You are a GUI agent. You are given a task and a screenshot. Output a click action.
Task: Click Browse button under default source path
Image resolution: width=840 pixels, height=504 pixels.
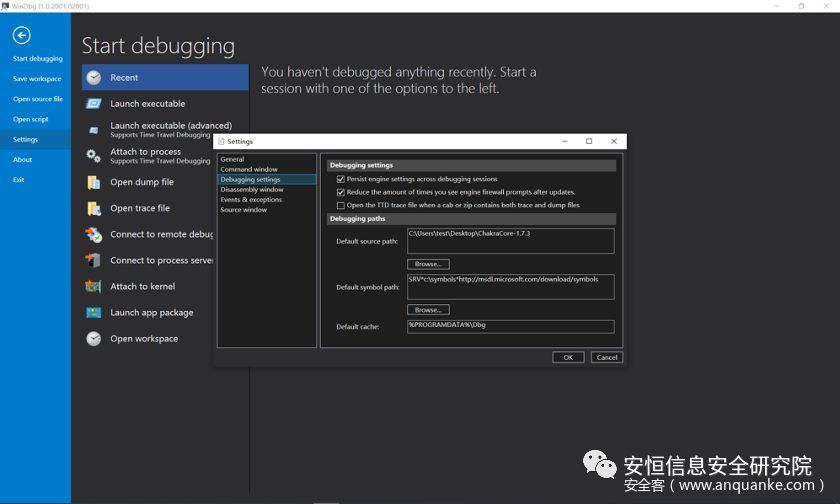(x=428, y=264)
